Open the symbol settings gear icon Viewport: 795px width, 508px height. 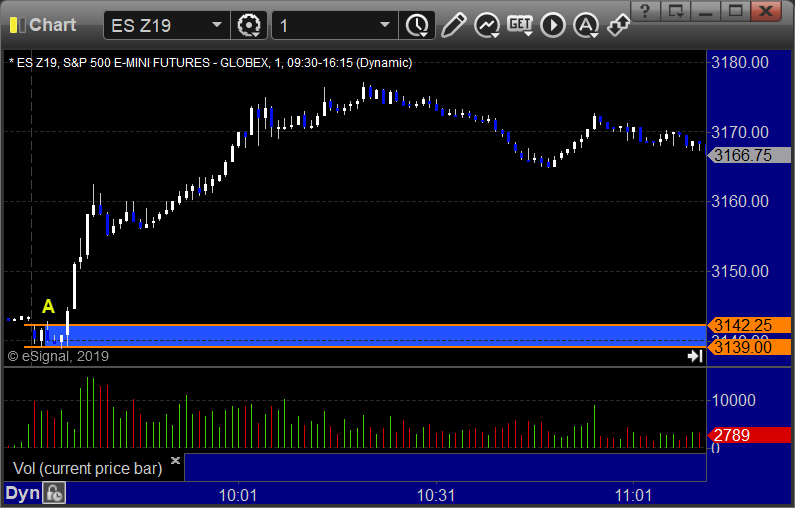248,25
